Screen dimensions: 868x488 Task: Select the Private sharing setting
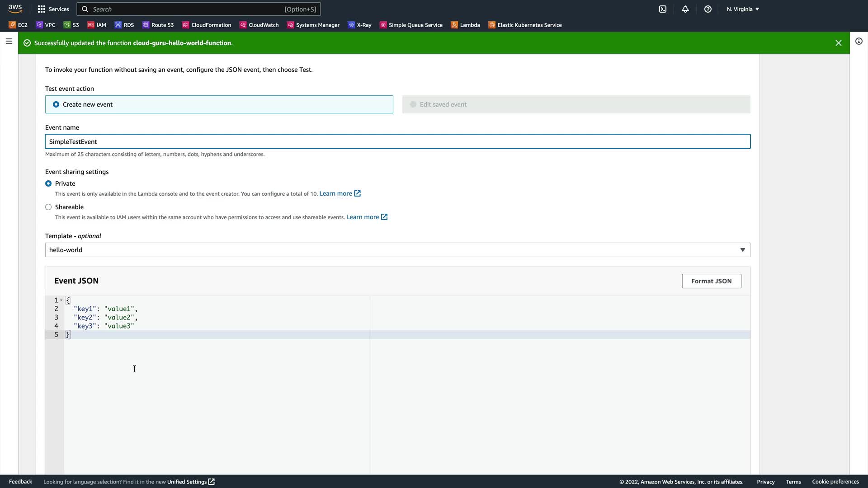point(48,183)
